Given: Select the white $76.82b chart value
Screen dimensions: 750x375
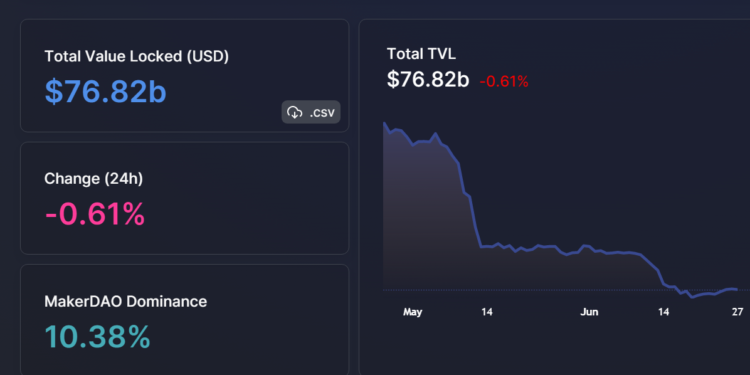Looking at the screenshot, I should click(x=428, y=80).
